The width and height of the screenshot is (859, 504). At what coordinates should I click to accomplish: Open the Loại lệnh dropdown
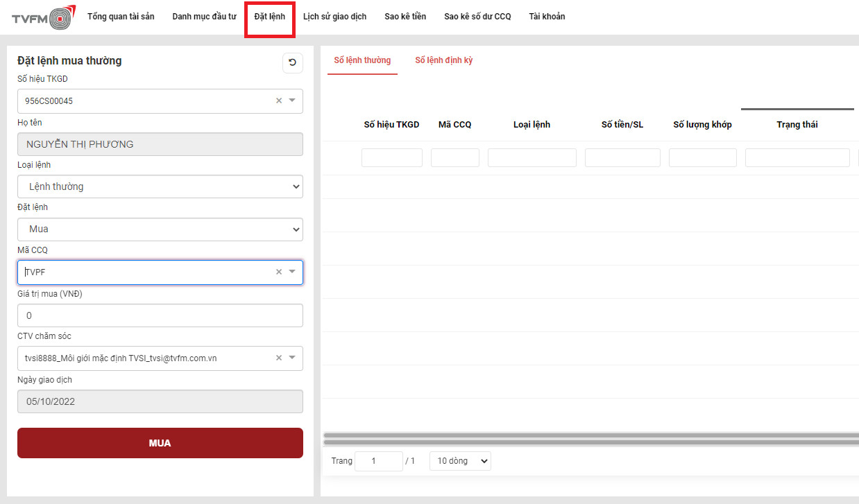[160, 186]
